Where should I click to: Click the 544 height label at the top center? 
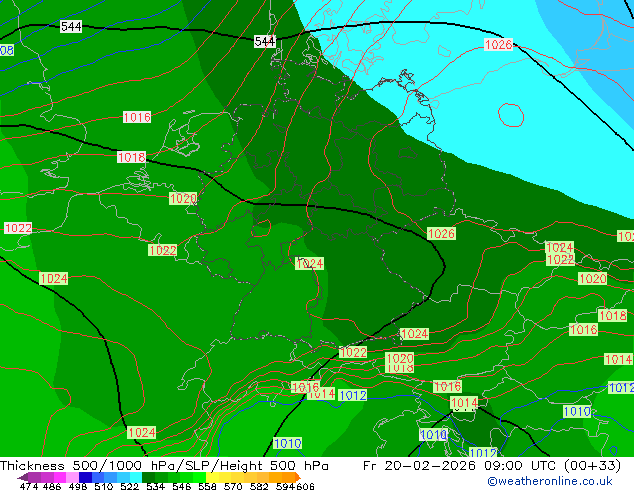pyautogui.click(x=264, y=41)
